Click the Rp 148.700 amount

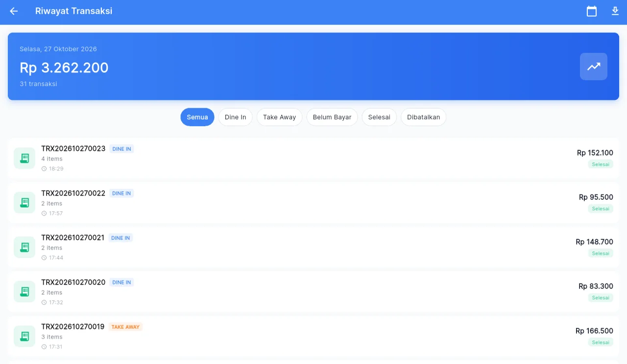[x=595, y=242]
